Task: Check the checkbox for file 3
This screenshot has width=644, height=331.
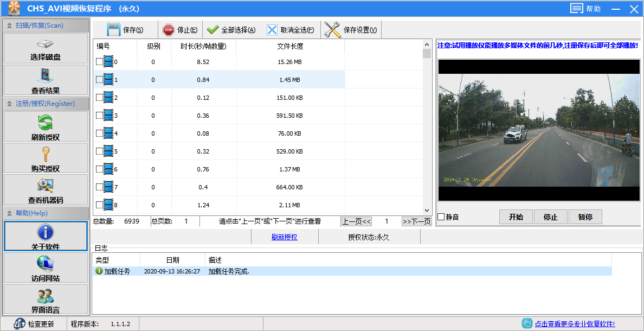Action: pos(99,116)
